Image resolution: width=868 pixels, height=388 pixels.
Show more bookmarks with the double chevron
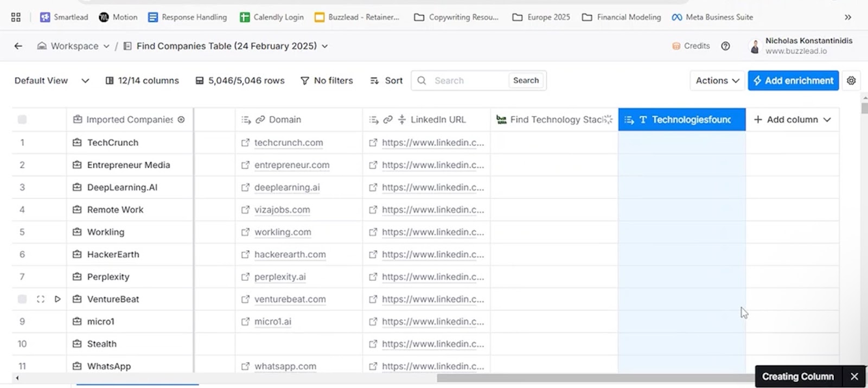(848, 17)
